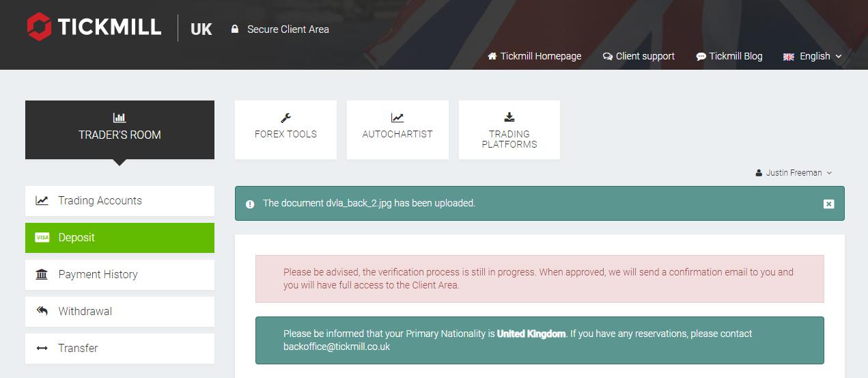Open the Justin Freeman user menu
This screenshot has height=378, width=868.
click(794, 173)
